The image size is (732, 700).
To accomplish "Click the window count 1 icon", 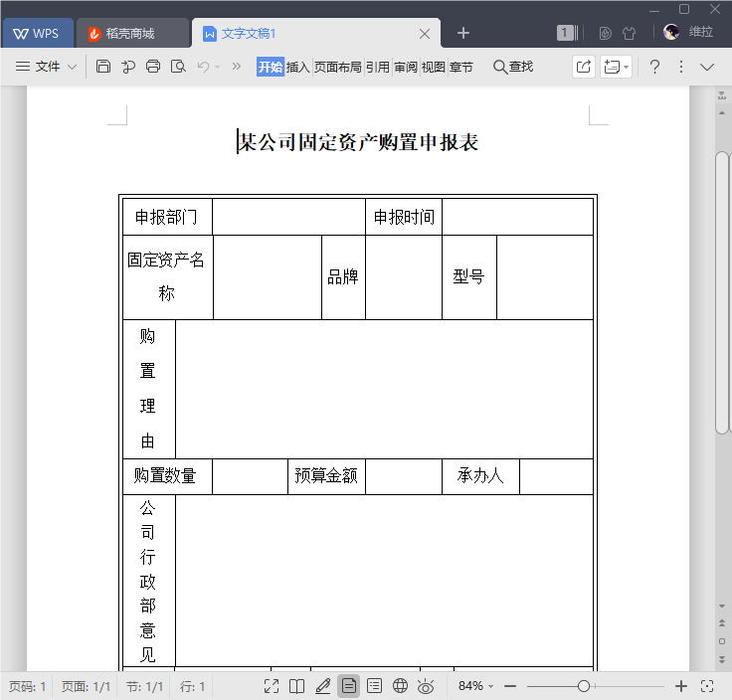I will point(567,33).
